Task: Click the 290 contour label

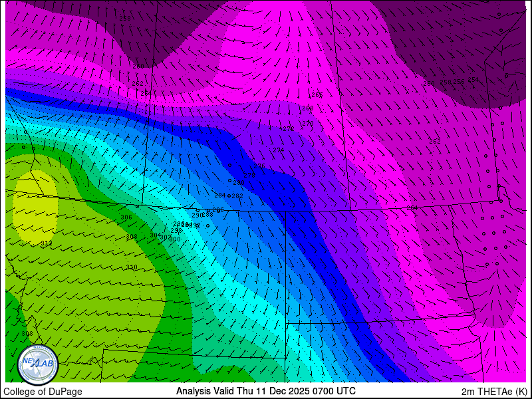Action: tap(197, 215)
